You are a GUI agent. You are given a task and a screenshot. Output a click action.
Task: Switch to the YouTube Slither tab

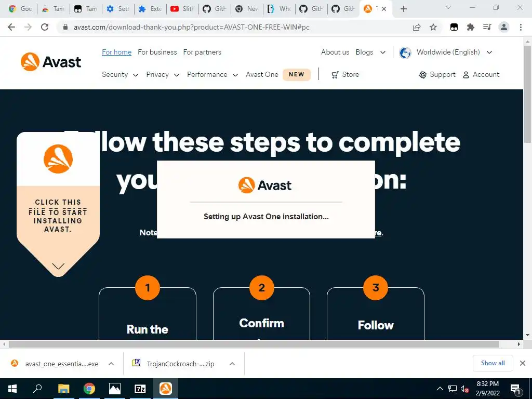tap(182, 9)
